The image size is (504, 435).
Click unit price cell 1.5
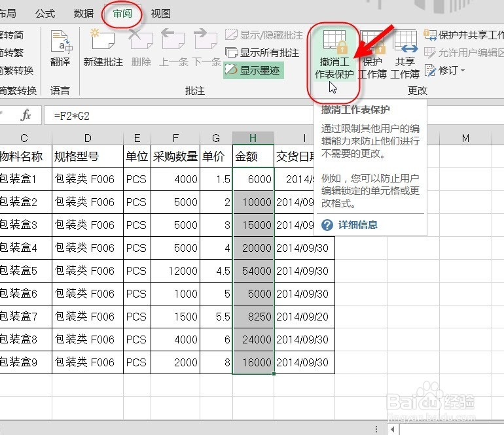pos(216,179)
